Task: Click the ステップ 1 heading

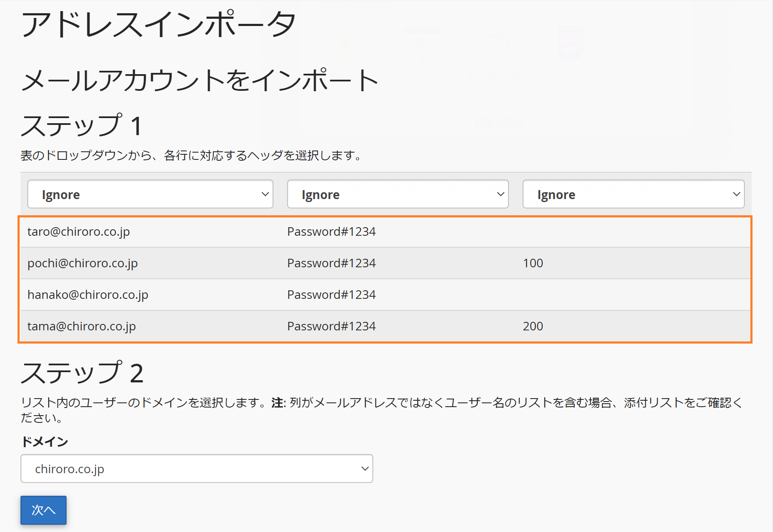Action: coord(81,126)
